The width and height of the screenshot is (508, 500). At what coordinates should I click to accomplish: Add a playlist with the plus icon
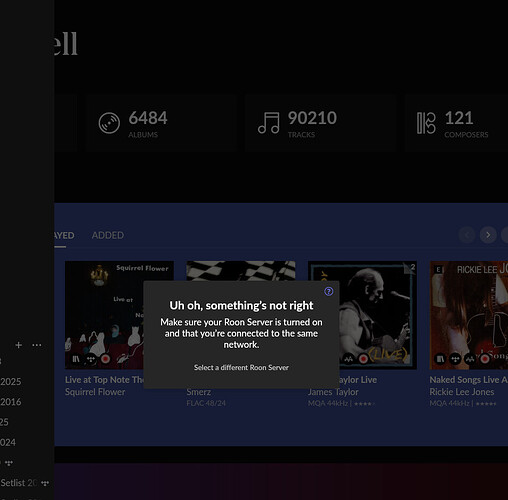pos(19,345)
